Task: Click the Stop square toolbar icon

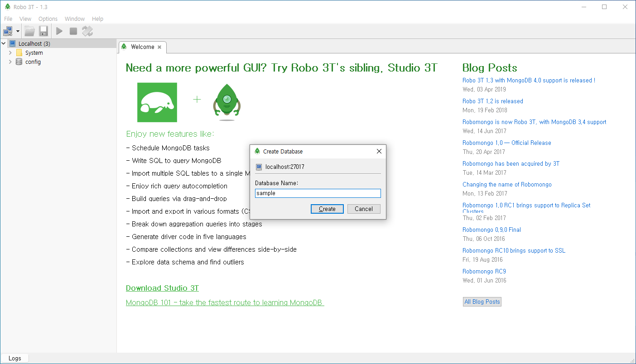Action: coord(73,31)
